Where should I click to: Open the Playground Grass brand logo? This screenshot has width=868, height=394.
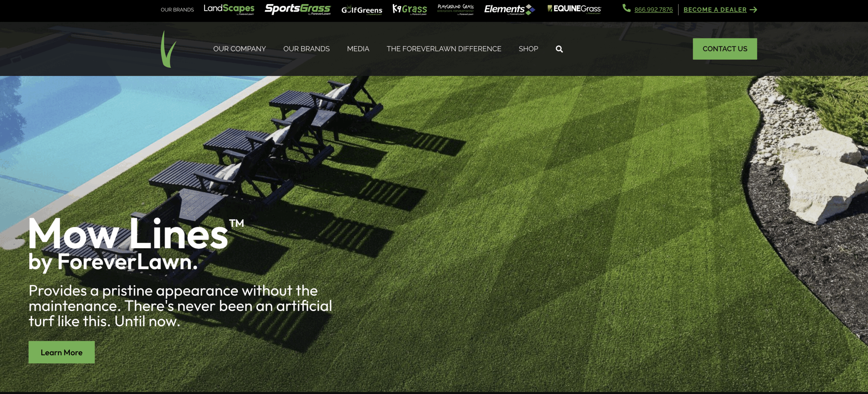[x=455, y=9]
